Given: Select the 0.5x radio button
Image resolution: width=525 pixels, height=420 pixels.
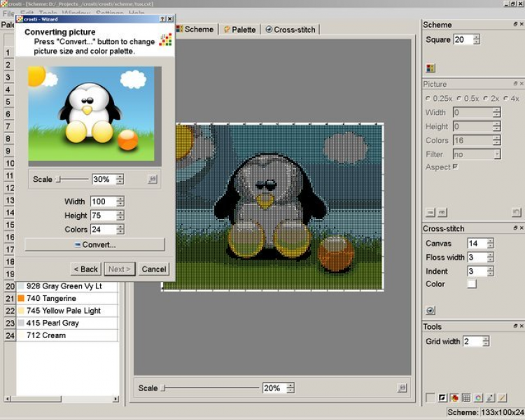Looking at the screenshot, I should (x=459, y=99).
